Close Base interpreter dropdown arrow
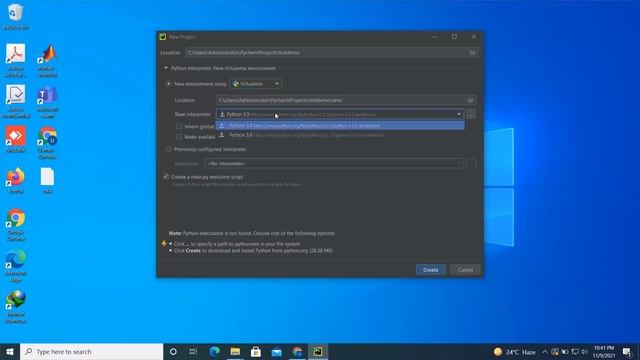640x360 pixels. 459,114
